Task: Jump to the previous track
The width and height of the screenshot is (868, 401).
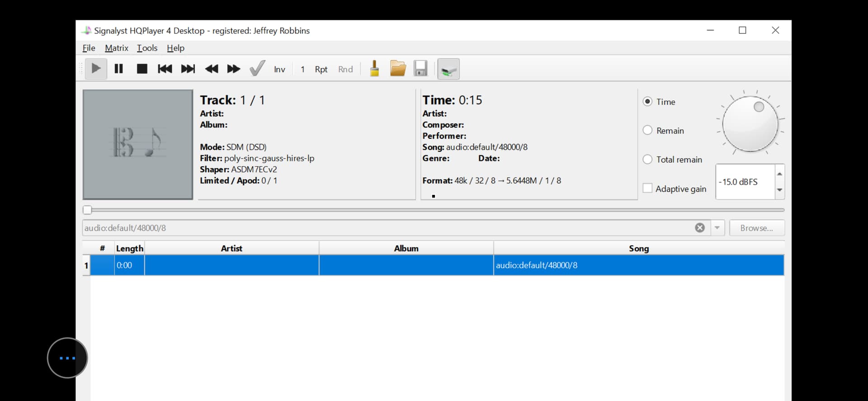Action: point(165,69)
